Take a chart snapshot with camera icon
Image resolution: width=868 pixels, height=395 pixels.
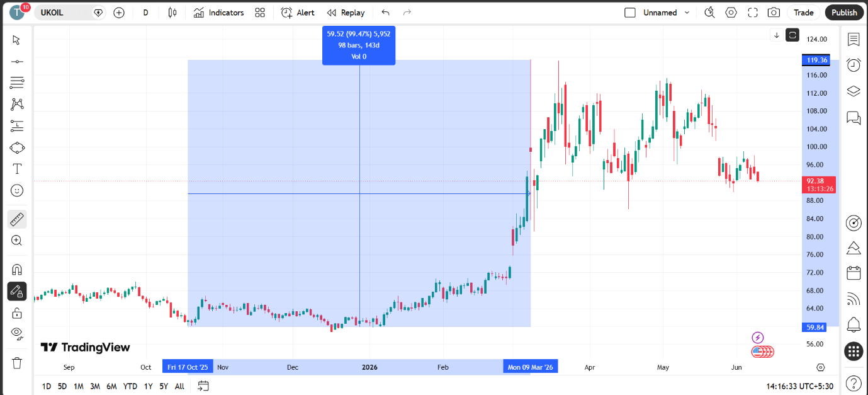click(x=774, y=13)
